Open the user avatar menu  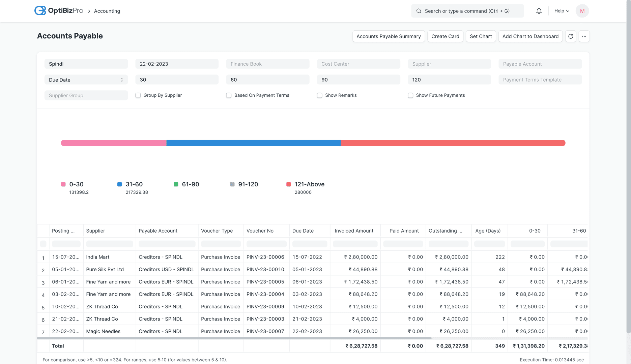[582, 11]
